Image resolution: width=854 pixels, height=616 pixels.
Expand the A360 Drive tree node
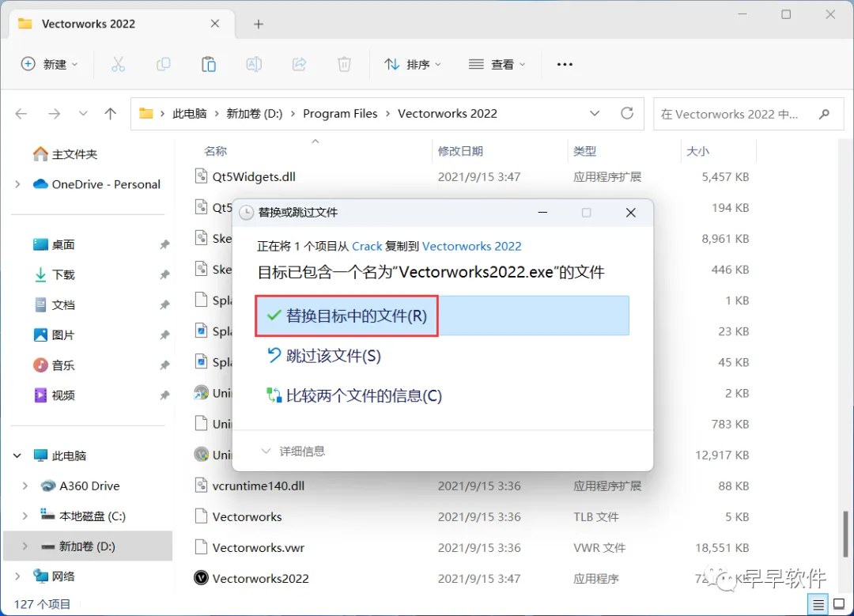(25, 486)
